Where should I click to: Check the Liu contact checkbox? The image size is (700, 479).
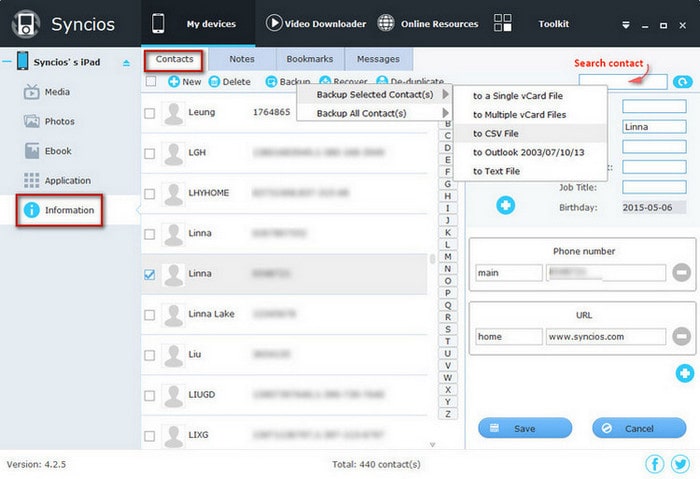click(150, 355)
